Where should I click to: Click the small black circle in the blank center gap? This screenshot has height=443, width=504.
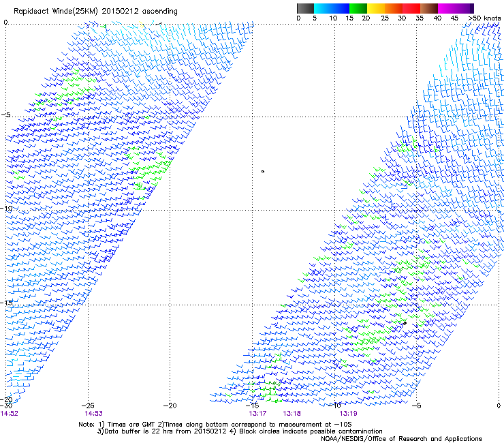(263, 172)
